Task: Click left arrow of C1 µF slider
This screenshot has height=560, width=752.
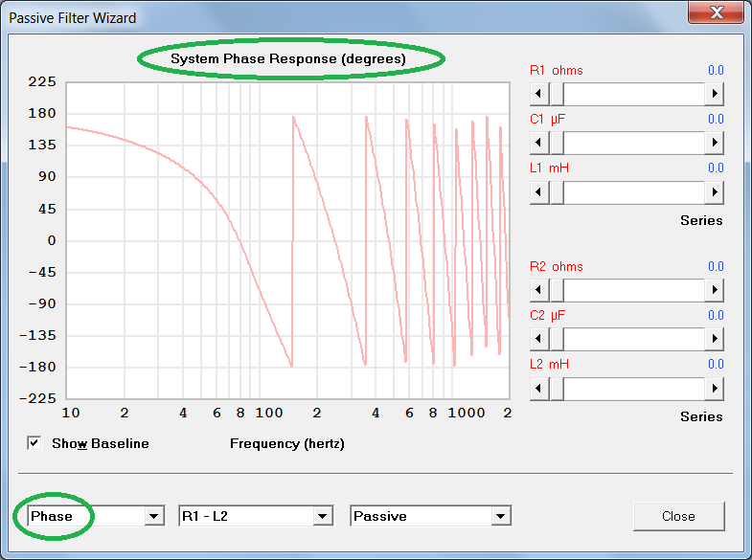Action: pyautogui.click(x=539, y=143)
